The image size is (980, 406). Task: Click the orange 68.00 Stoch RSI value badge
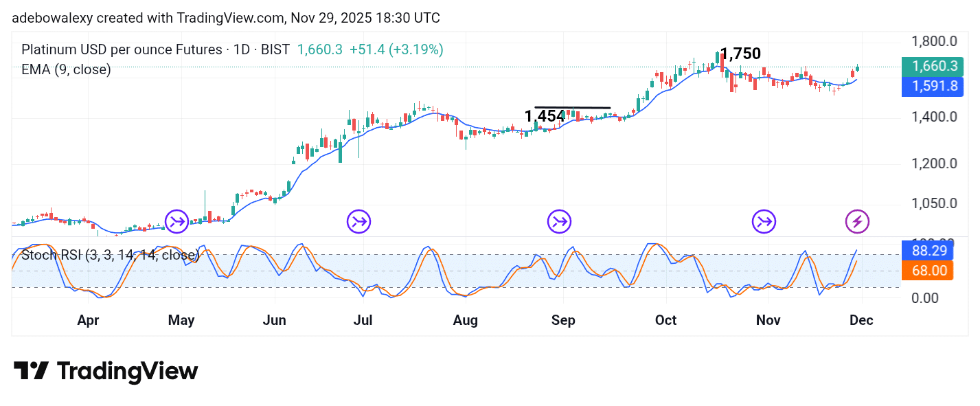(x=926, y=271)
